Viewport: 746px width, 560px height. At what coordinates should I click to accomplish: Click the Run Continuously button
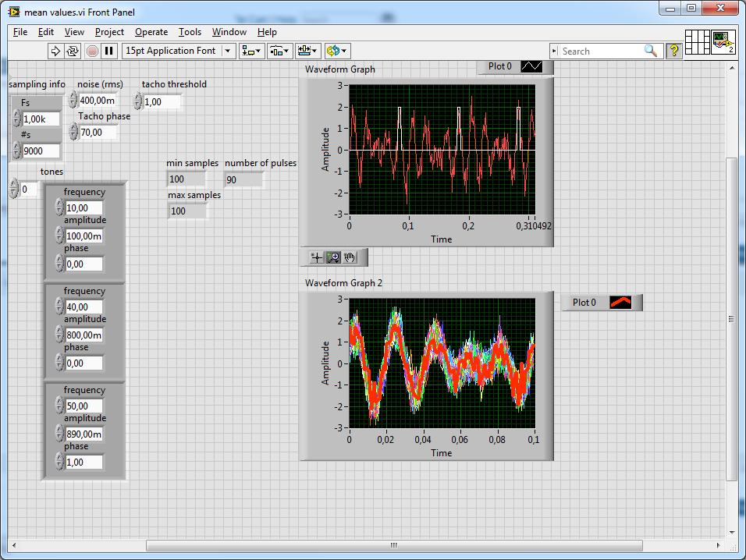(x=73, y=51)
